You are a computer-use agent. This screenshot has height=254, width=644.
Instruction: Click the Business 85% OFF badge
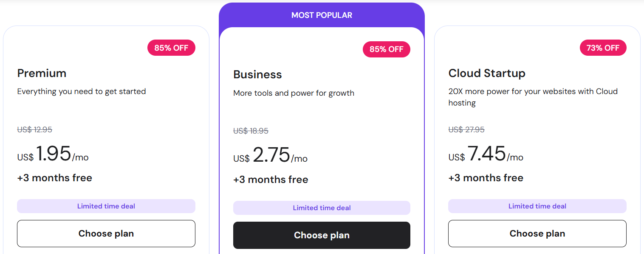point(386,49)
